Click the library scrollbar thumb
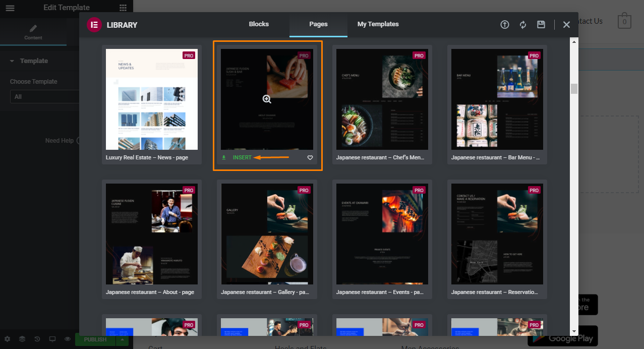This screenshot has width=644, height=349. coord(574,89)
